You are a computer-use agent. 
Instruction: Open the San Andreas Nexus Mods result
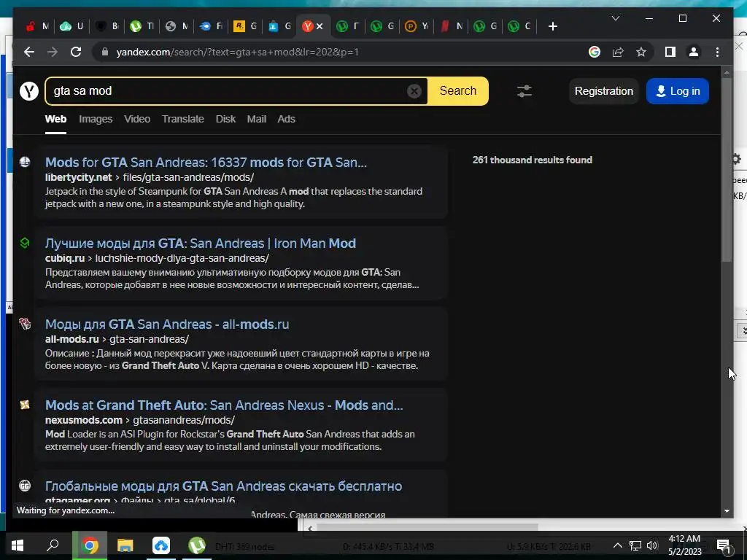coord(224,405)
